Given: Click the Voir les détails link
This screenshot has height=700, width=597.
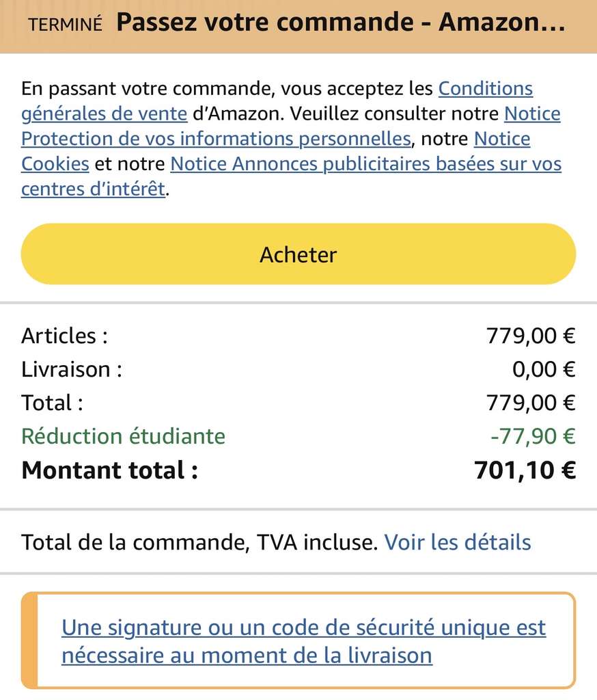Looking at the screenshot, I should pos(458,542).
